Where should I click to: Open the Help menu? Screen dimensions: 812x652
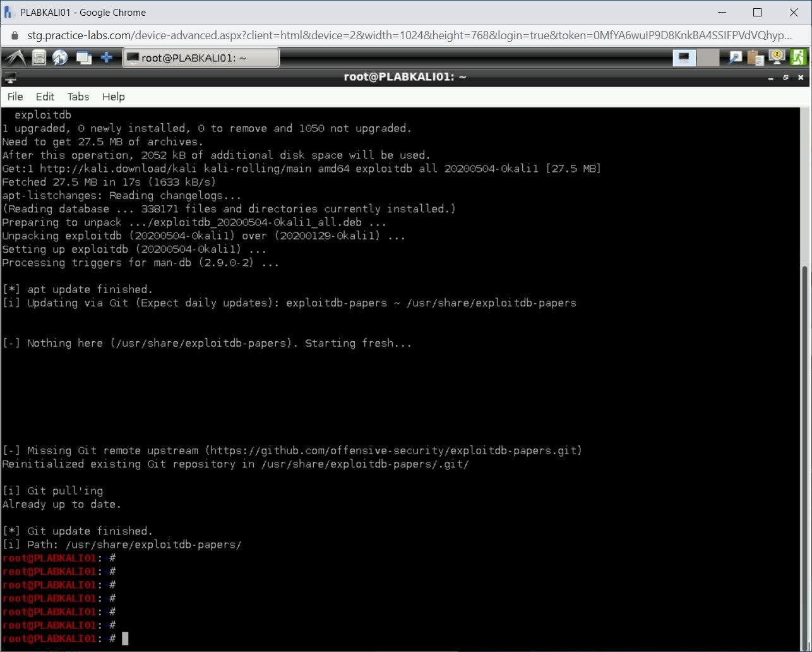114,97
